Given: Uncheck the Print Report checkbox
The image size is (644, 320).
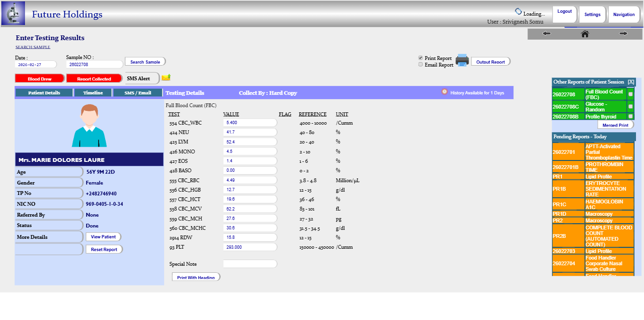Looking at the screenshot, I should [x=421, y=58].
